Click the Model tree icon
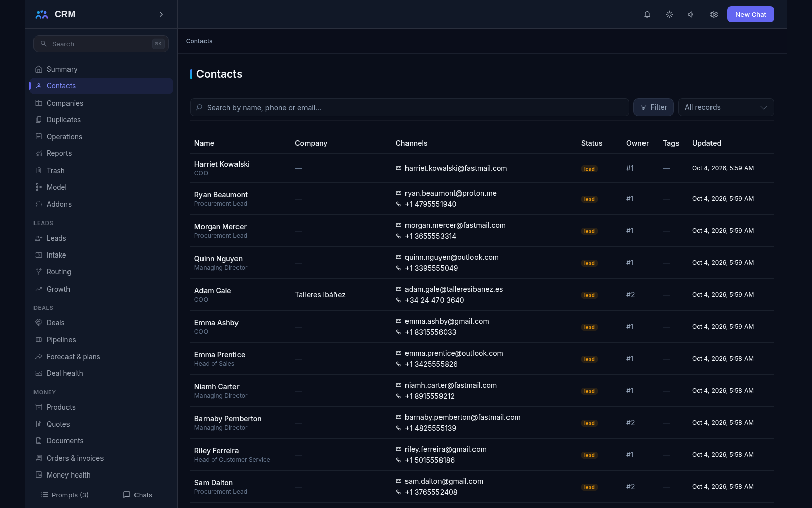 point(39,187)
